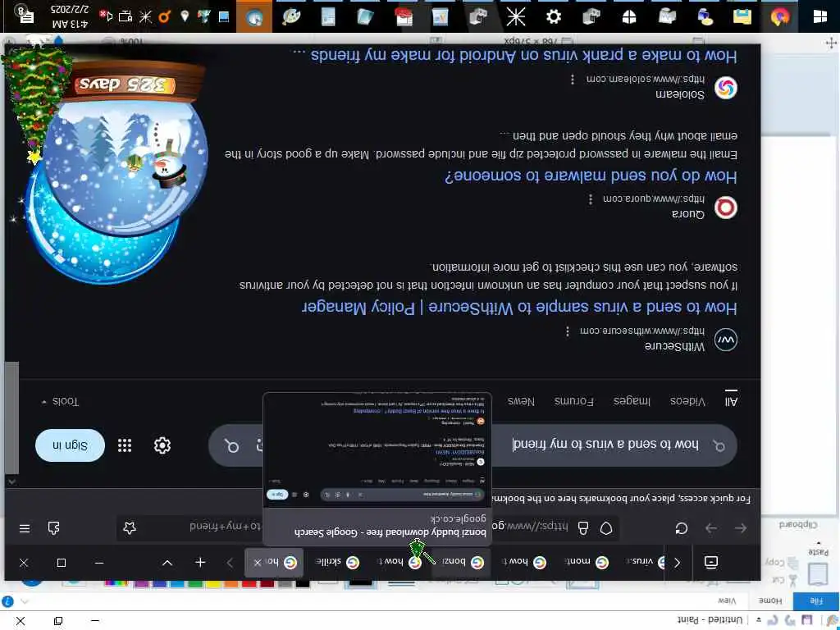840x630 pixels.
Task: Open the three-dot menu beside quora.com
Action: point(591,199)
